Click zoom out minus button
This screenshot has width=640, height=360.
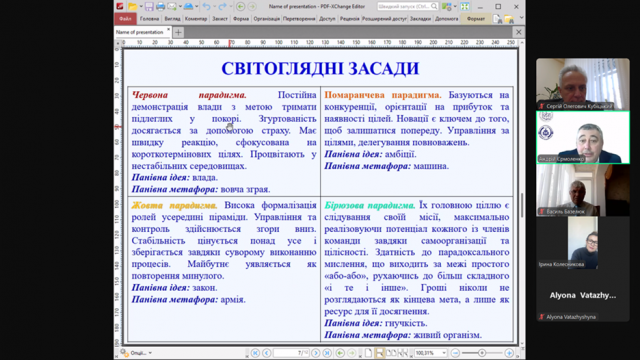coord(456,353)
